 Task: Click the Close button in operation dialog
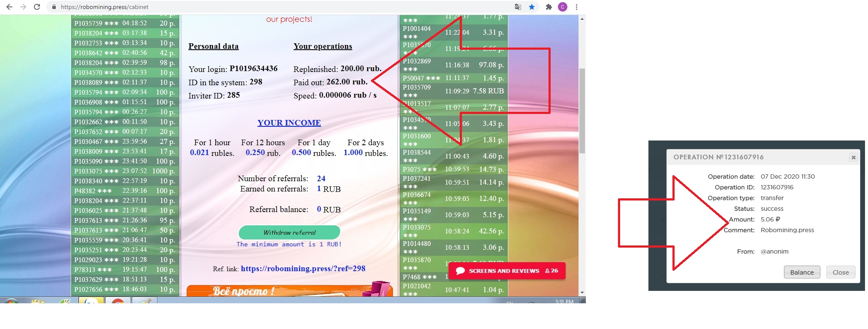[x=841, y=272]
